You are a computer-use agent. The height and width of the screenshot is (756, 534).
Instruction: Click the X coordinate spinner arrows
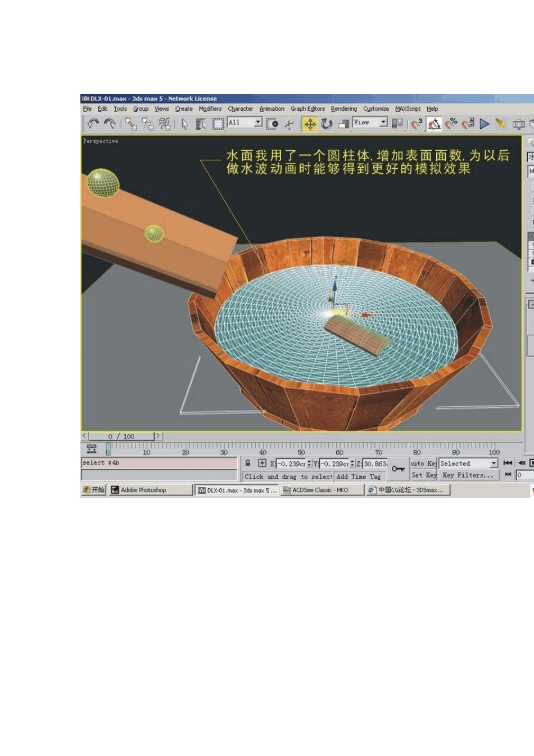[309, 463]
